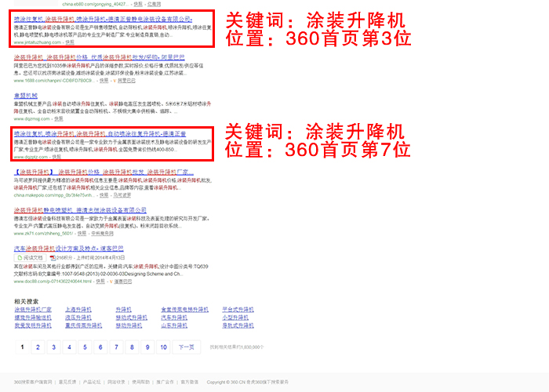
Task: Click the 道客巴巴 source link after doc88 URL
Action: [123, 281]
